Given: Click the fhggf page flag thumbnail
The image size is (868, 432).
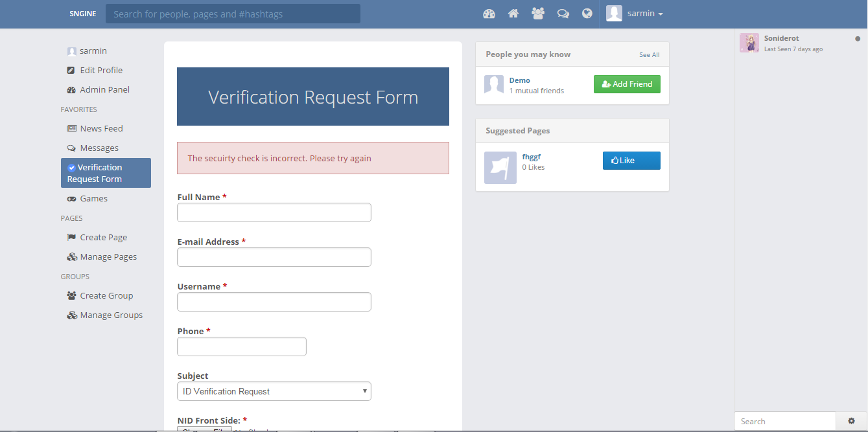Looking at the screenshot, I should pos(500,168).
